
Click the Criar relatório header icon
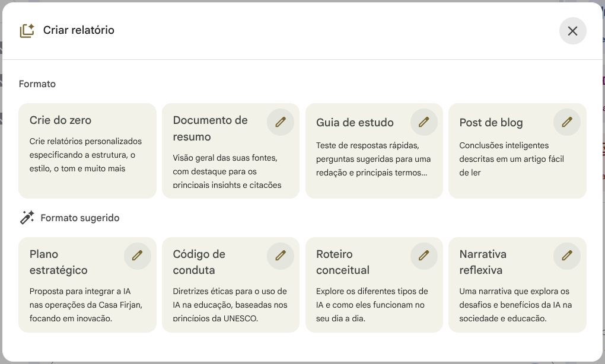27,31
